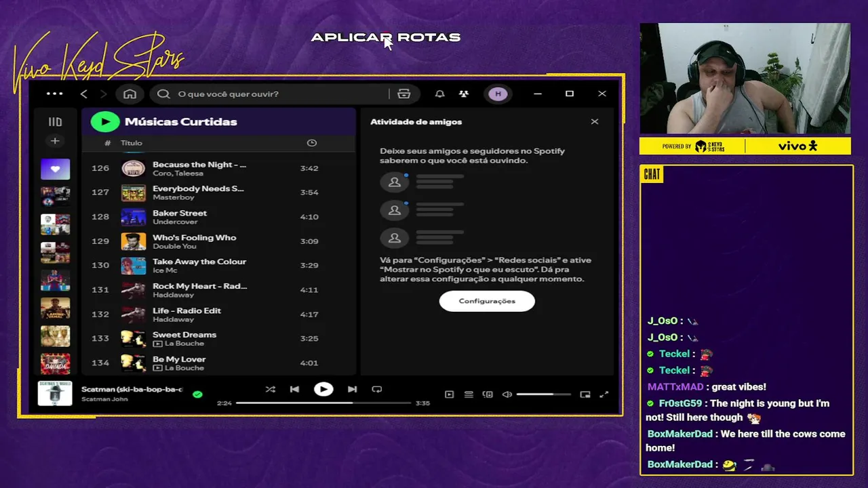Open the Queue icon
The width and height of the screenshot is (868, 488).
[x=469, y=394]
